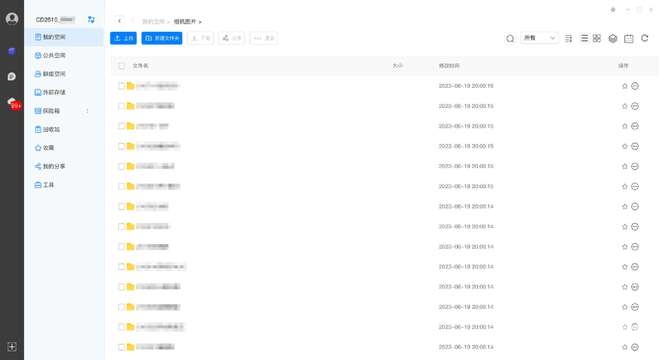Open the 更多 more actions menu
The image size is (660, 360).
[263, 38]
